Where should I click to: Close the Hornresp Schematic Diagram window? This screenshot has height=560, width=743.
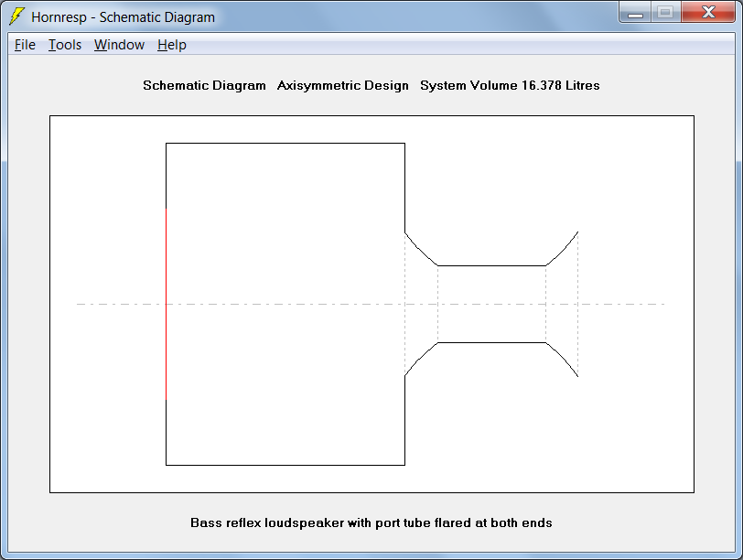pos(708,12)
